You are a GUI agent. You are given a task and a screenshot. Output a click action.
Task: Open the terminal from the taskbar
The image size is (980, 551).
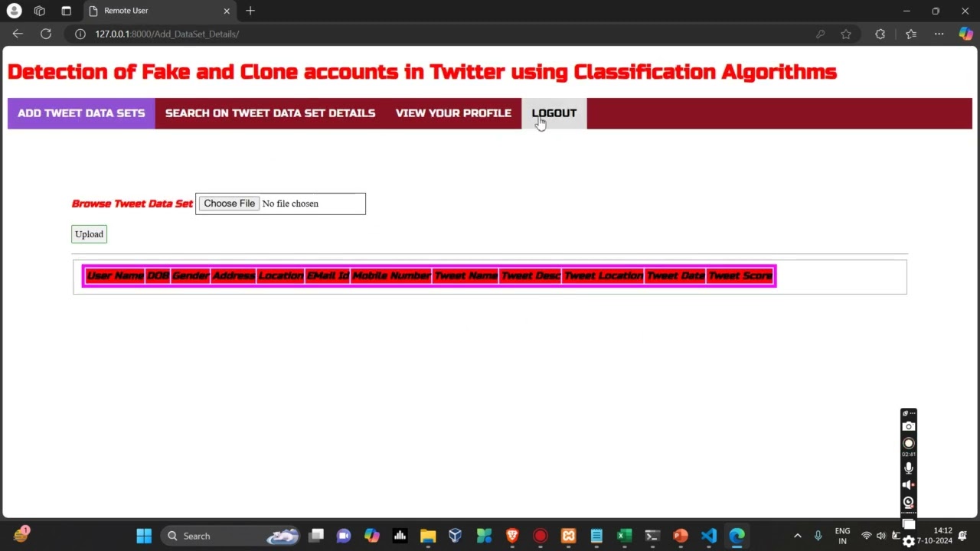652,536
